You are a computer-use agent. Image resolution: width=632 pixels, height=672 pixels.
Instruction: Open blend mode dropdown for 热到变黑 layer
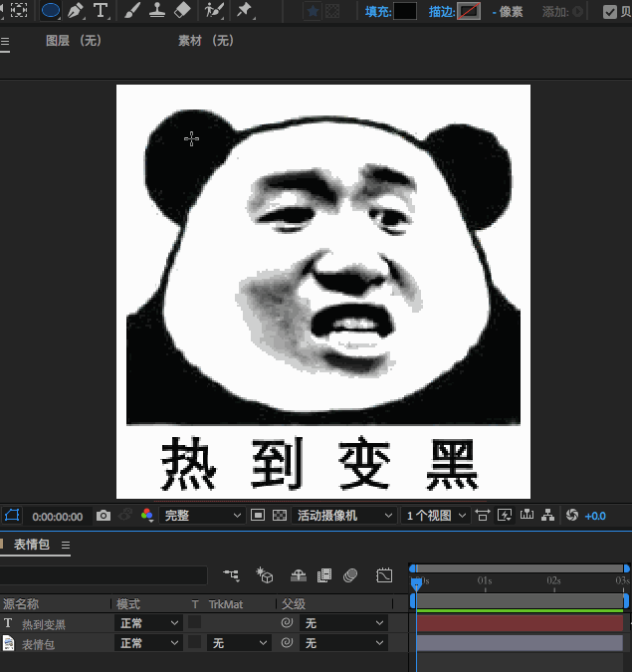[x=148, y=623]
